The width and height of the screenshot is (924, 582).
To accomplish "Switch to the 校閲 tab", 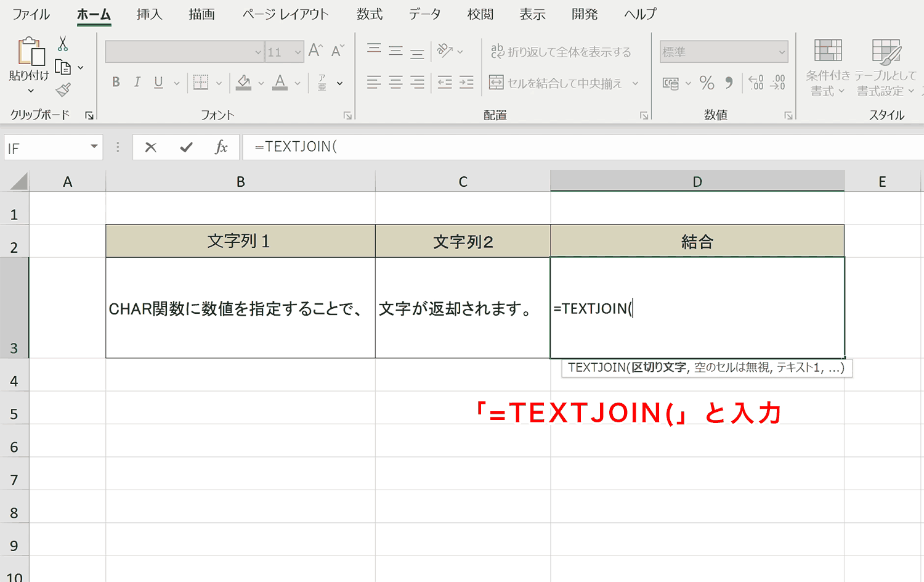I will point(480,14).
